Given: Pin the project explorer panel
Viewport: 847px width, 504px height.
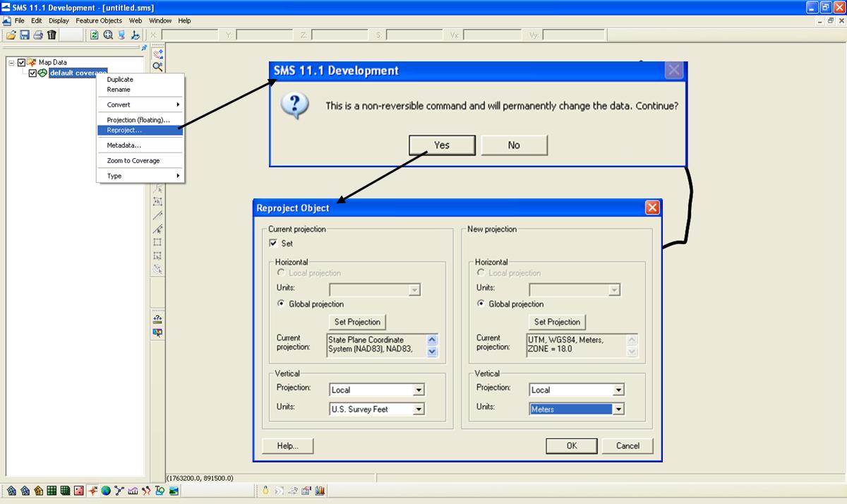Looking at the screenshot, I should pyautogui.click(x=145, y=48).
